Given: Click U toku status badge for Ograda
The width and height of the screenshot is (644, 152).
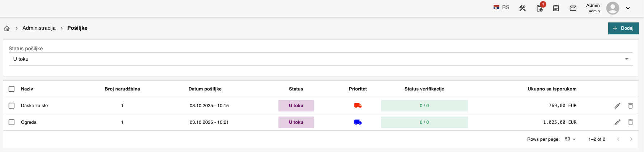Looking at the screenshot, I should [x=296, y=122].
